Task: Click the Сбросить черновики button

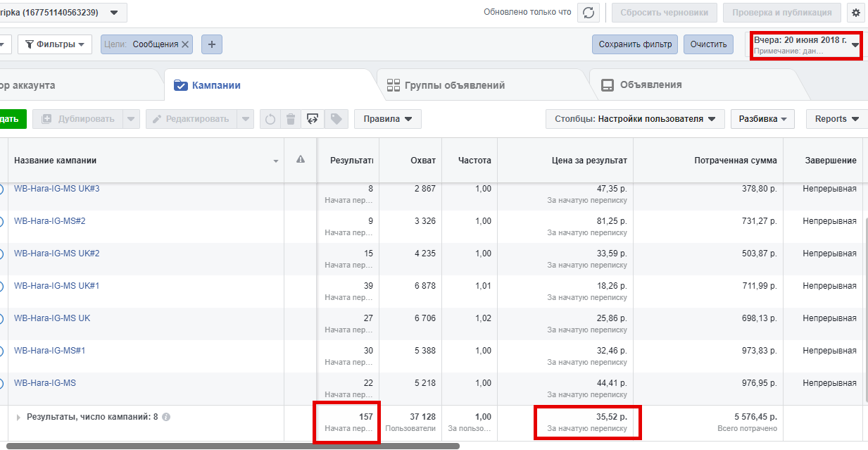Action: point(665,13)
